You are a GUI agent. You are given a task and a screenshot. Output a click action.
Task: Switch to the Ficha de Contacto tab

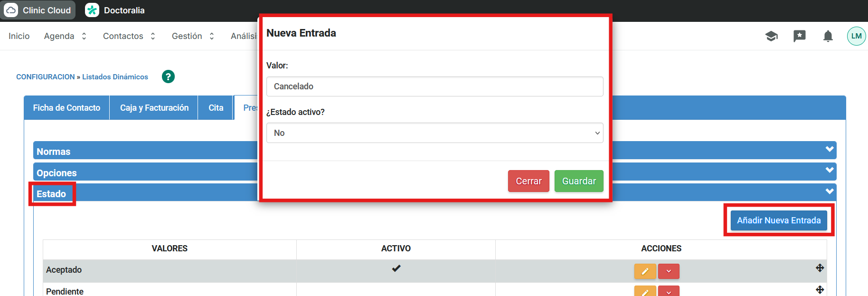point(66,108)
